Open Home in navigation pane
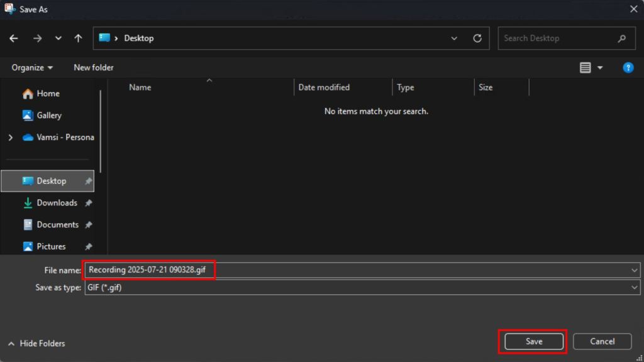644x362 pixels. point(48,94)
